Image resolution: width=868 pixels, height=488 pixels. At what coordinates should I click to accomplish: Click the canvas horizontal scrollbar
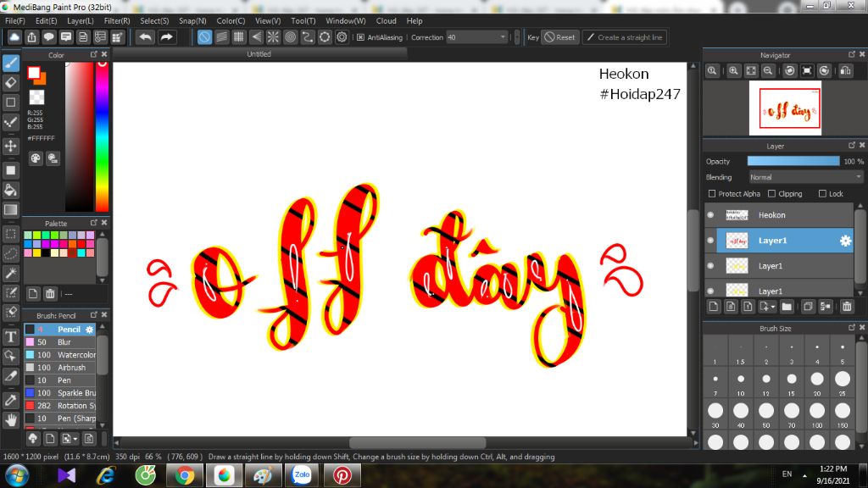[x=417, y=442]
